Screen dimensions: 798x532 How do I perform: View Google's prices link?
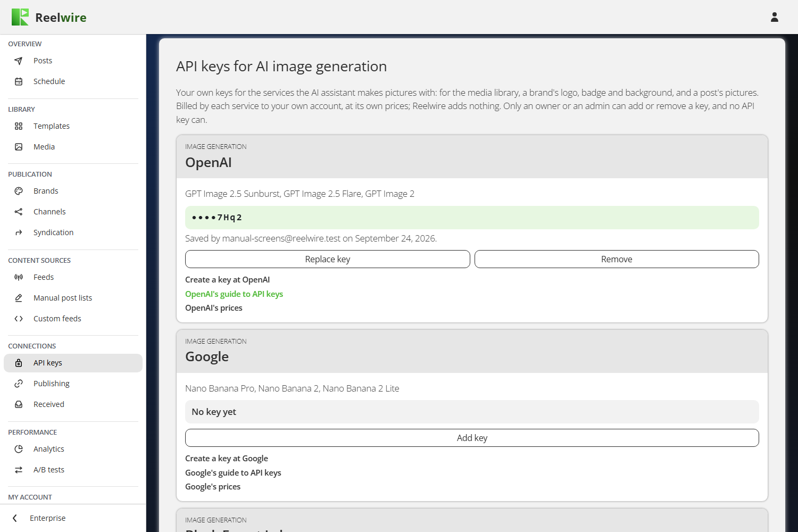tap(213, 487)
